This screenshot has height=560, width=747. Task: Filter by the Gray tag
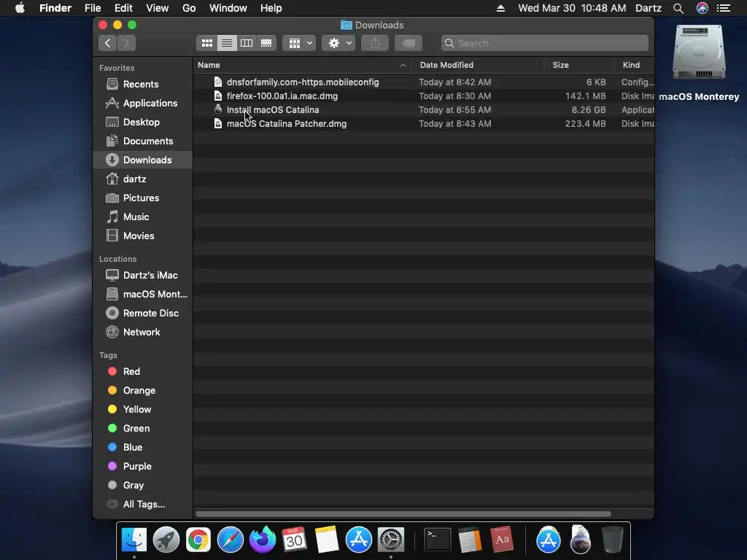click(142, 486)
